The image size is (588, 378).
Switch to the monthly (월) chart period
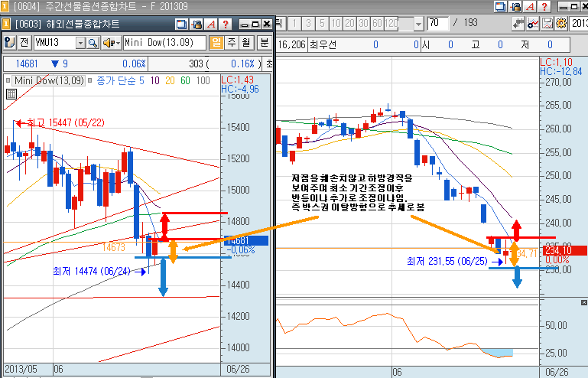click(x=246, y=42)
